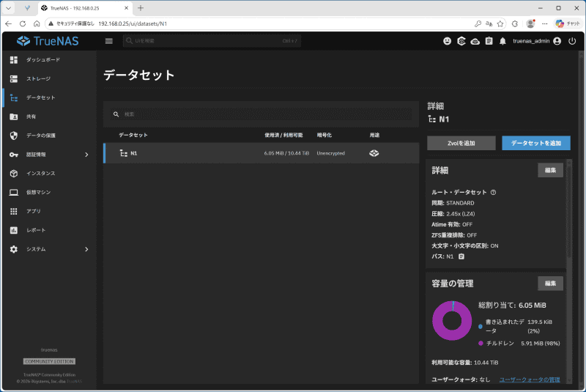This screenshot has height=392, width=586.
Task: Click the power button icon
Action: coord(572,41)
